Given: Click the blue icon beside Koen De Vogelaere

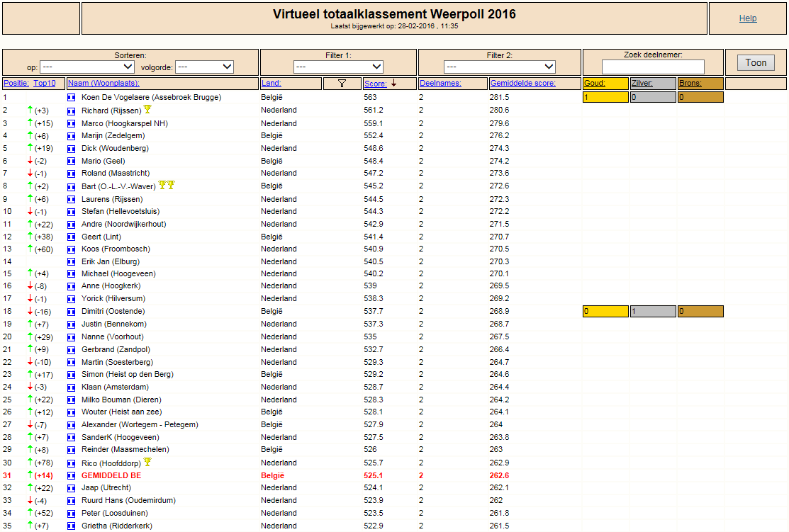Looking at the screenshot, I should (x=72, y=98).
